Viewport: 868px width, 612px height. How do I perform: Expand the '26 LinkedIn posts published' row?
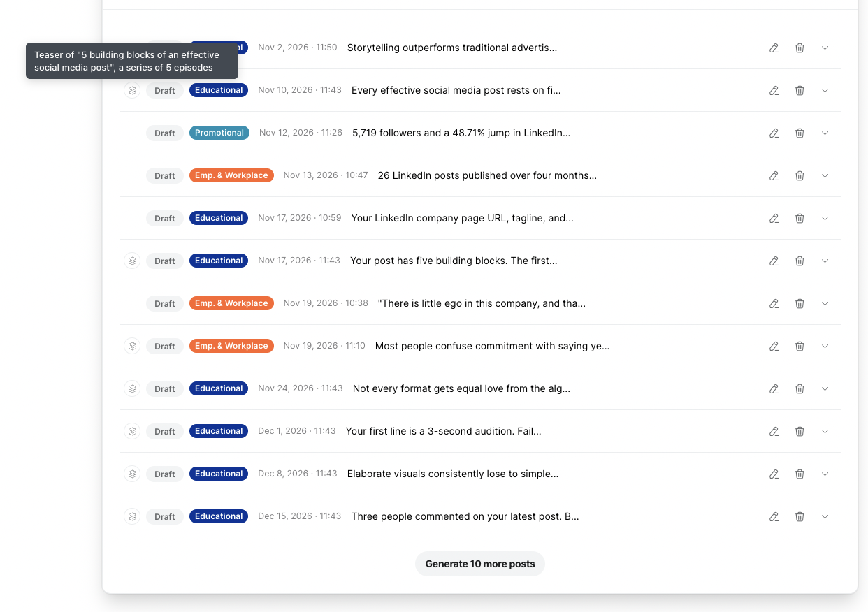(825, 176)
